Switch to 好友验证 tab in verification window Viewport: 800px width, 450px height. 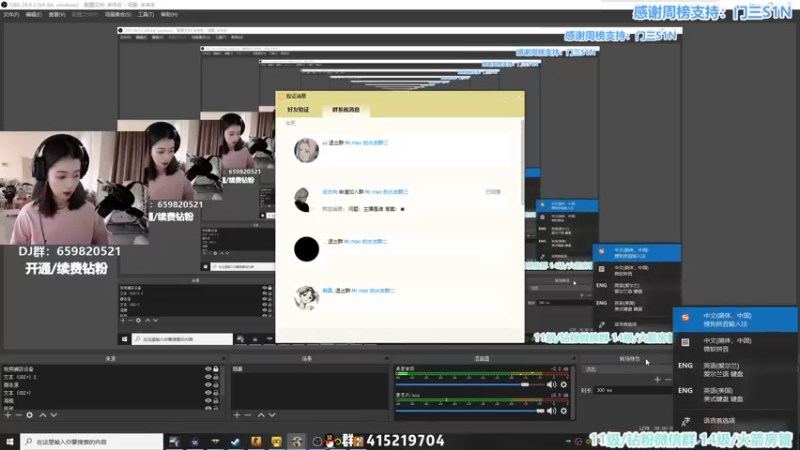pos(298,110)
